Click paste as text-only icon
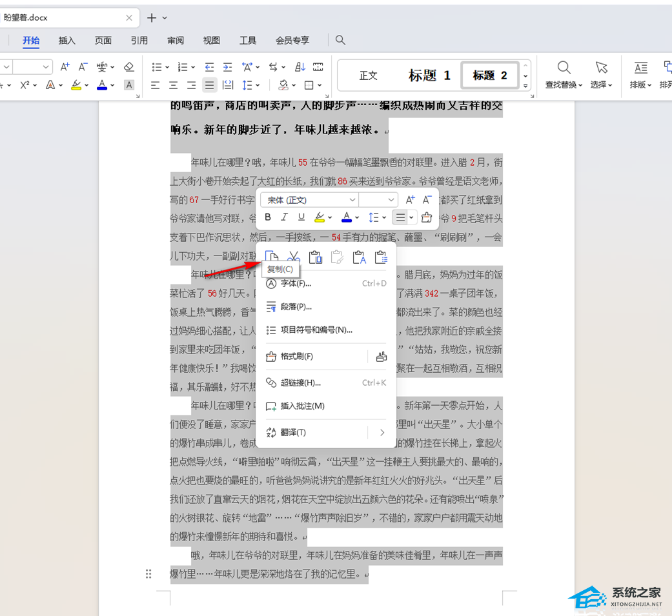 359,257
